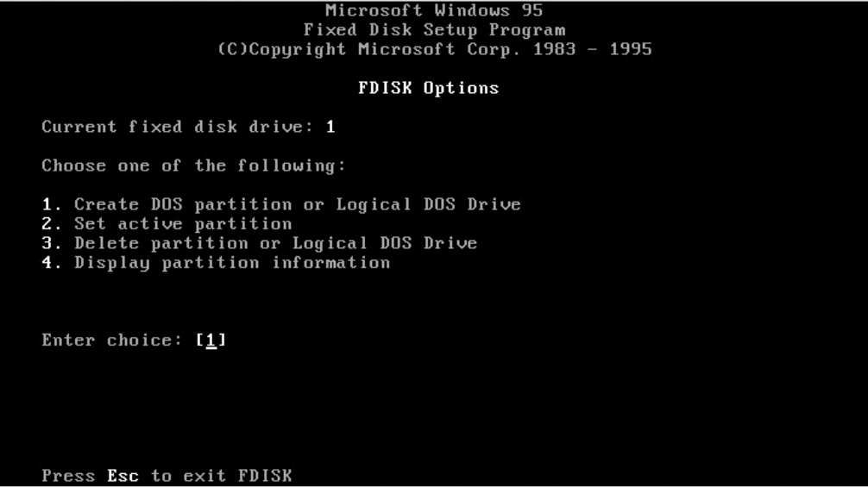Click the Esc key hint text
The height and width of the screenshot is (487, 868).
click(x=123, y=476)
